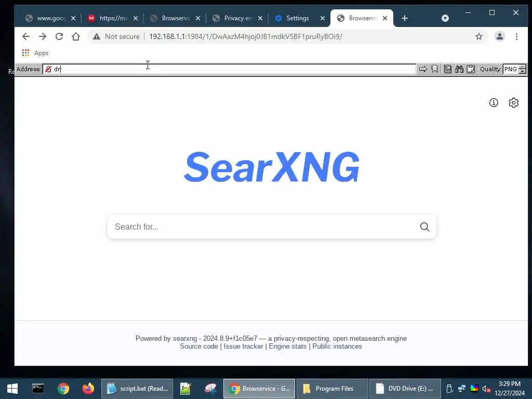Viewport: 532px width, 399px height.
Task: Switch to Program Files taskbar window
Action: pos(332,389)
